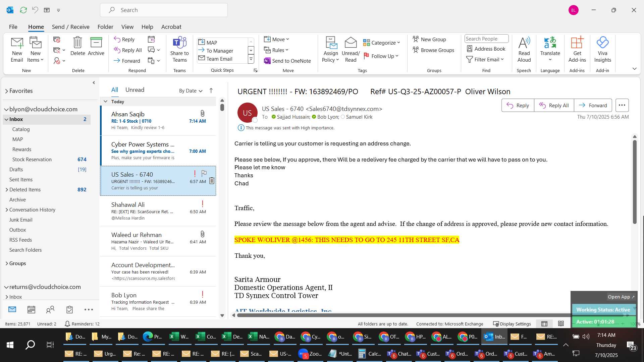
Task: Open the Acrobat tab
Action: coord(171,27)
